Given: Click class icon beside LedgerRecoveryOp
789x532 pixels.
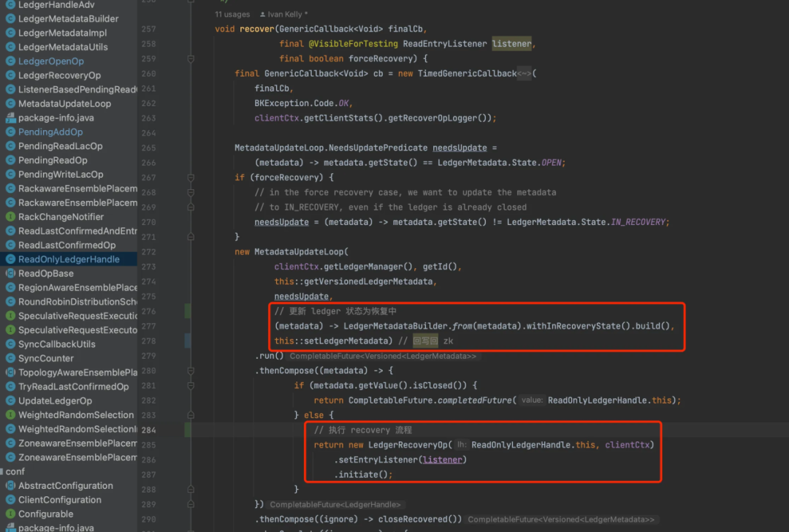Looking at the screenshot, I should [10, 75].
